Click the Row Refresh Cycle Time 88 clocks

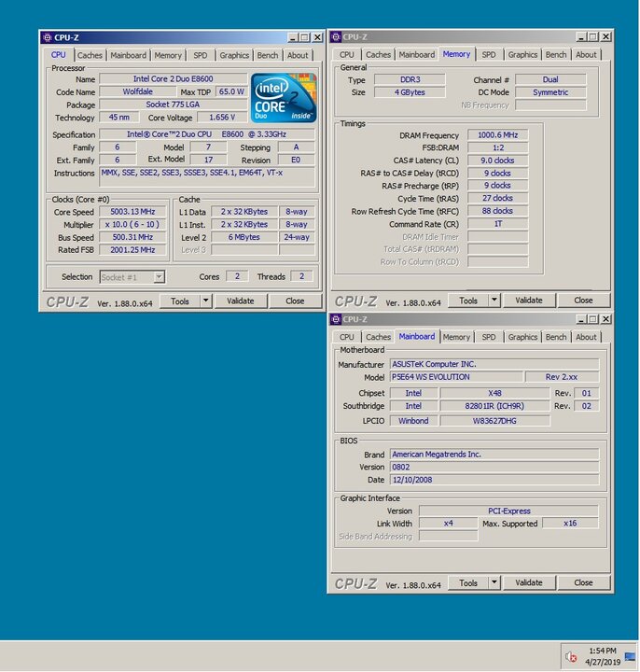point(498,211)
